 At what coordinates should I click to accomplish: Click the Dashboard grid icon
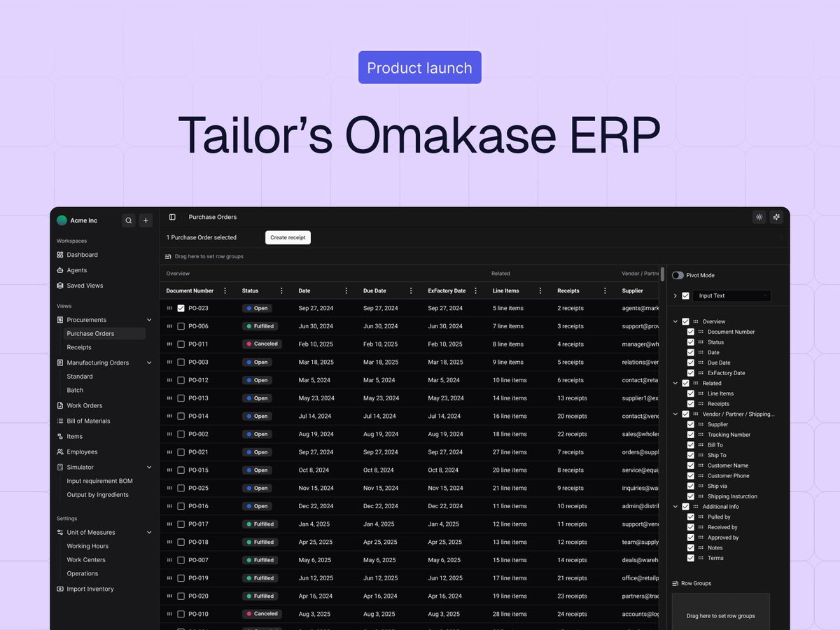click(x=60, y=255)
